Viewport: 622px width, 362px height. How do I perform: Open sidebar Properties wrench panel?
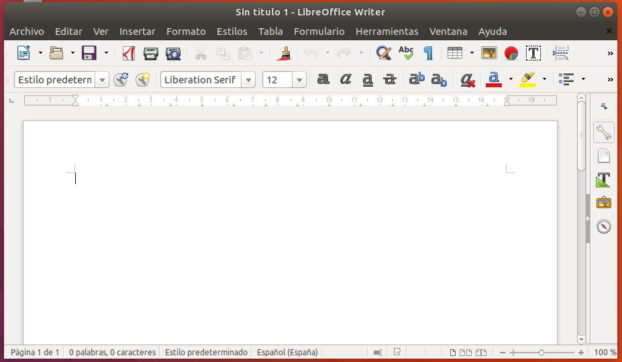[603, 132]
